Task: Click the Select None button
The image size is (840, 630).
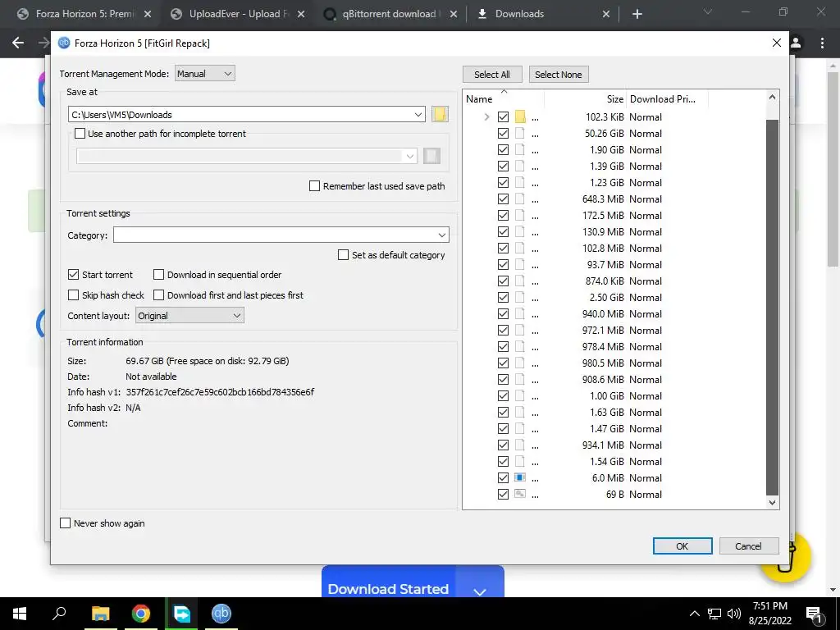Action: tap(558, 75)
